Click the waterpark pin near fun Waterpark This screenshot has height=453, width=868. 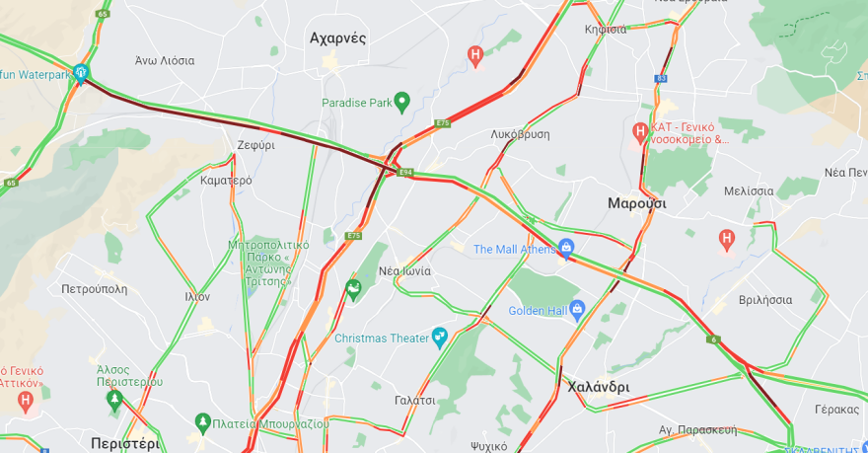pos(81,74)
